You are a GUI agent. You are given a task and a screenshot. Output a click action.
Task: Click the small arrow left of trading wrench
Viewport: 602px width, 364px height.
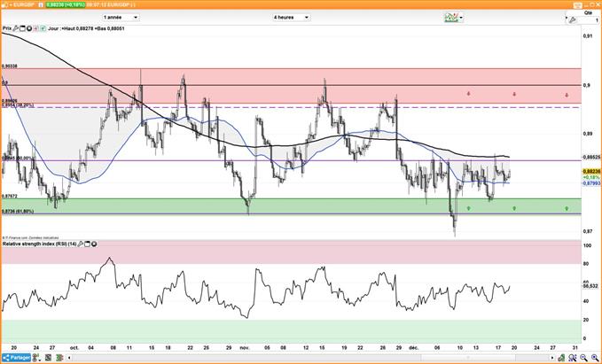pyautogui.click(x=567, y=18)
